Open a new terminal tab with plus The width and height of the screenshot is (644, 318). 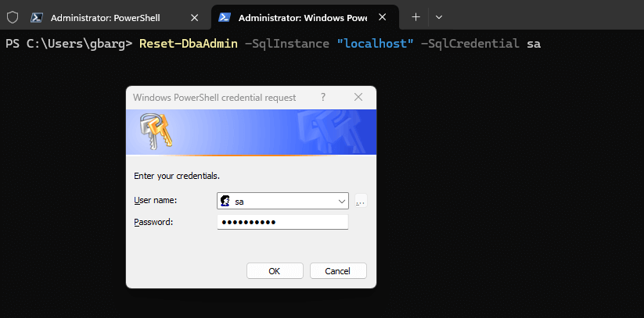pos(416,16)
